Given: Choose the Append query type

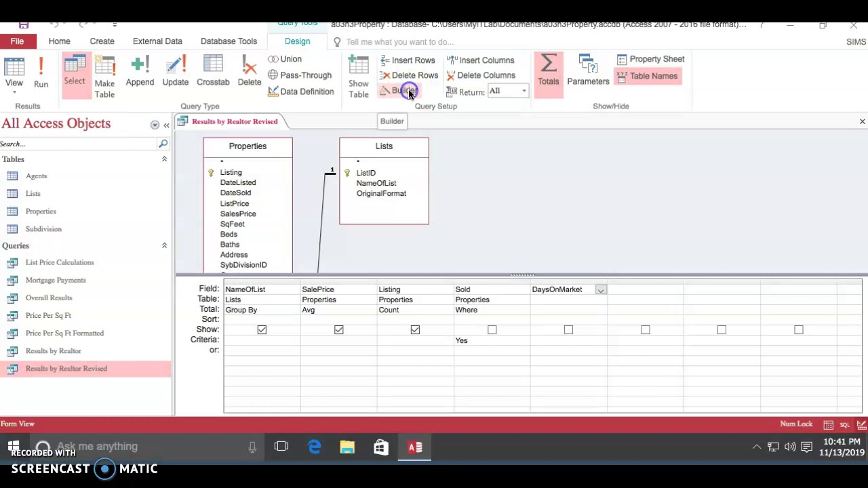Looking at the screenshot, I should tap(140, 72).
